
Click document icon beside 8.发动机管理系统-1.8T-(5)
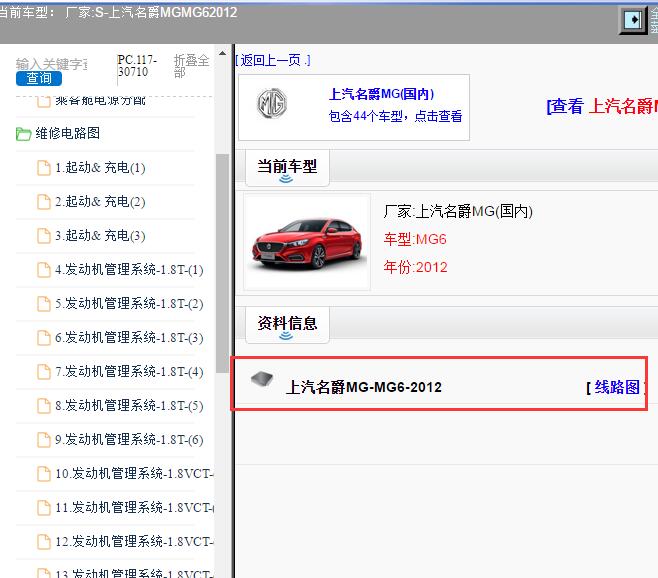(x=44, y=405)
